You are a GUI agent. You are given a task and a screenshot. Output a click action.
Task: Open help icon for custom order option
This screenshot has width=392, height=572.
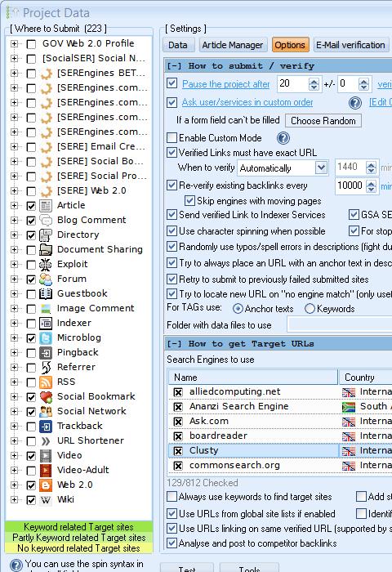(x=354, y=103)
